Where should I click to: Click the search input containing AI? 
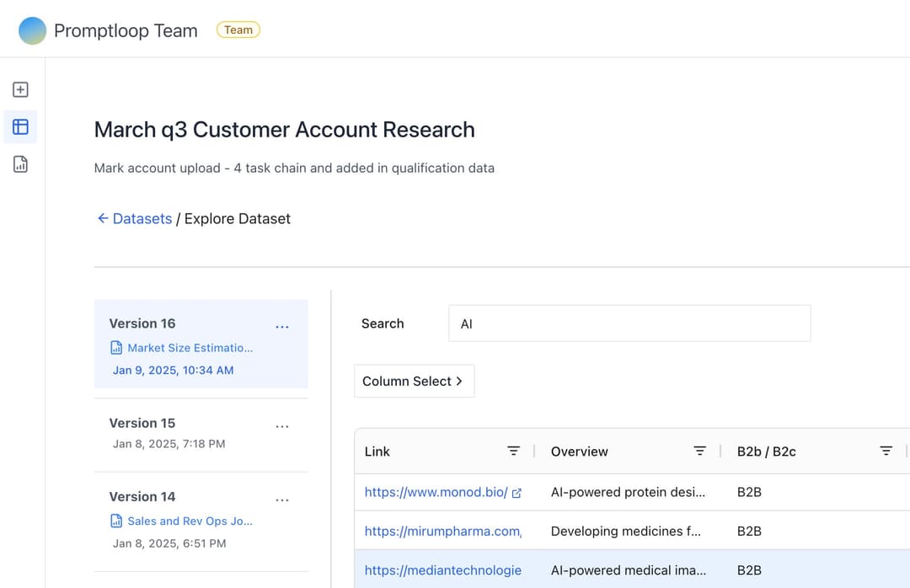pos(629,323)
